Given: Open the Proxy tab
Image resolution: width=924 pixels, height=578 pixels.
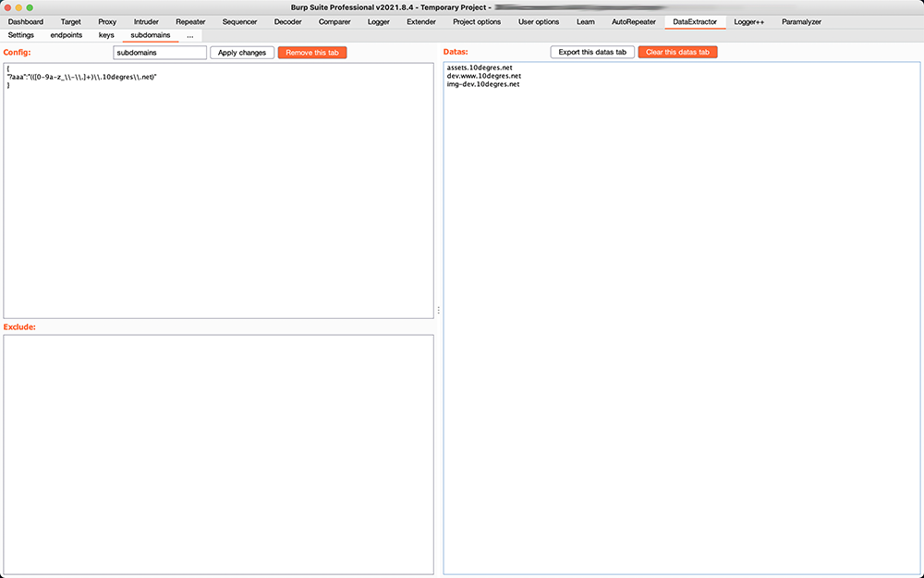Looking at the screenshot, I should click(x=107, y=22).
